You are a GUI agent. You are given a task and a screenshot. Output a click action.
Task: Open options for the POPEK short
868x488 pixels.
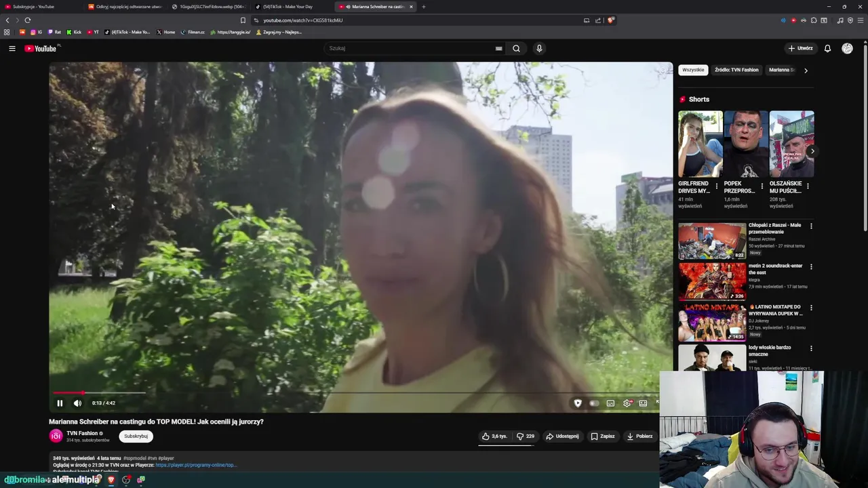pos(762,186)
